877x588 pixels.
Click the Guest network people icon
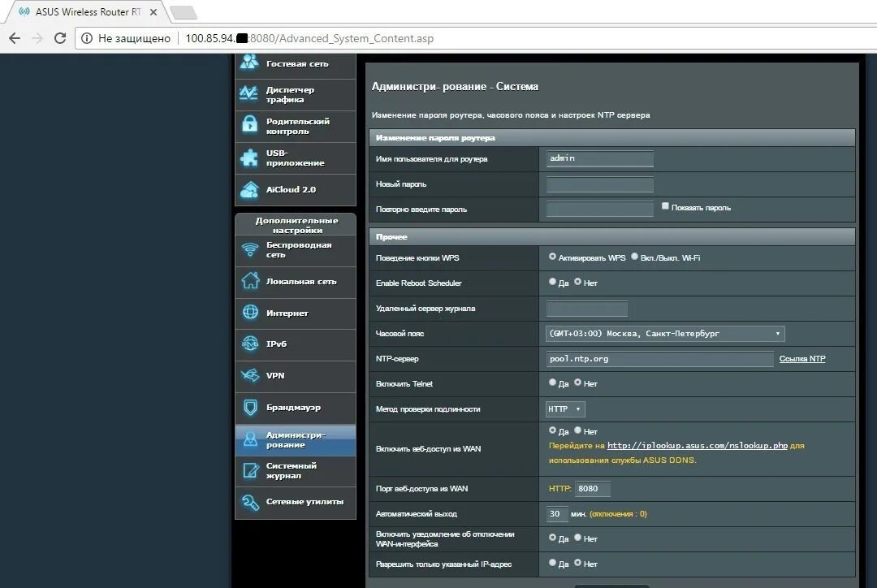click(x=249, y=62)
